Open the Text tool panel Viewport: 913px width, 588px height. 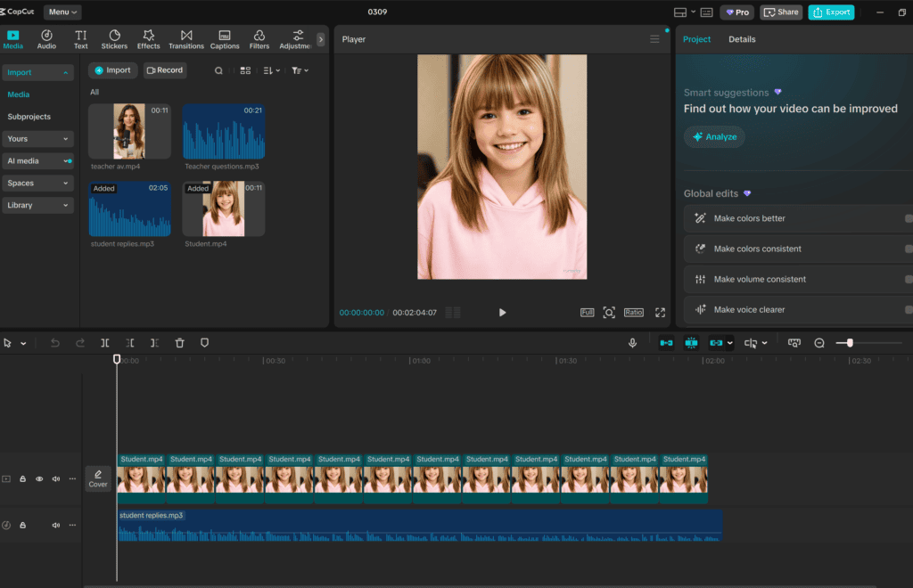coord(81,39)
